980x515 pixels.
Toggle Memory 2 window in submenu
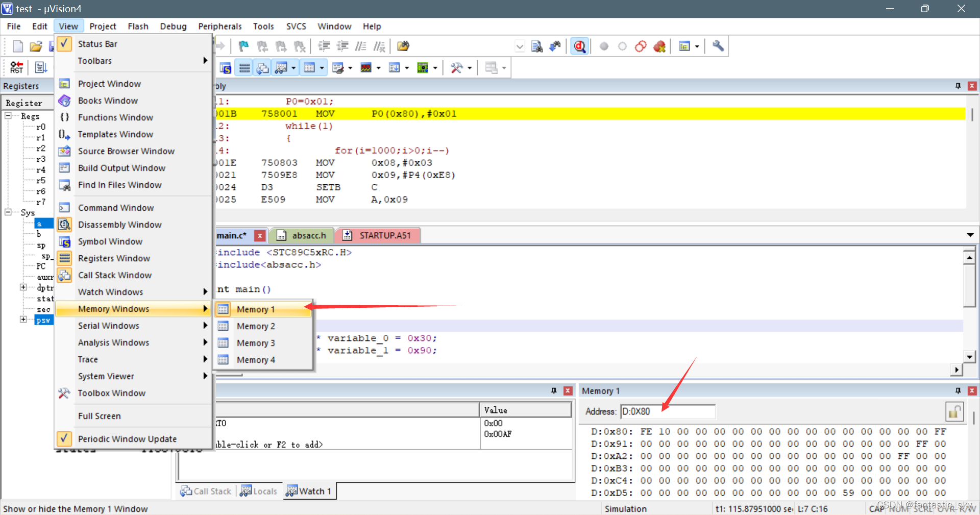263,326
